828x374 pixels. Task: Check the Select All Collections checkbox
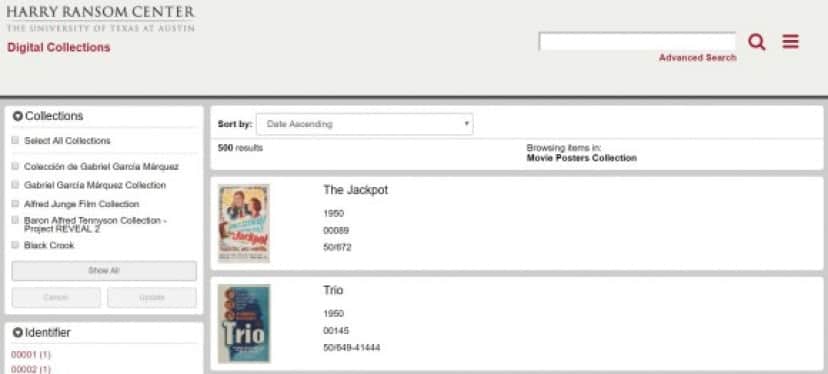point(15,141)
